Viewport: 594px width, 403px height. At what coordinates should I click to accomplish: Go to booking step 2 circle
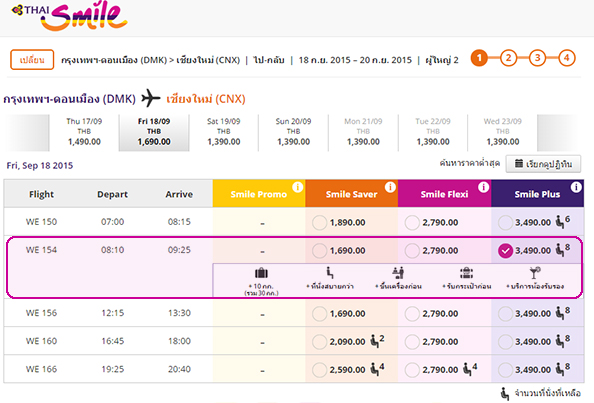(508, 58)
